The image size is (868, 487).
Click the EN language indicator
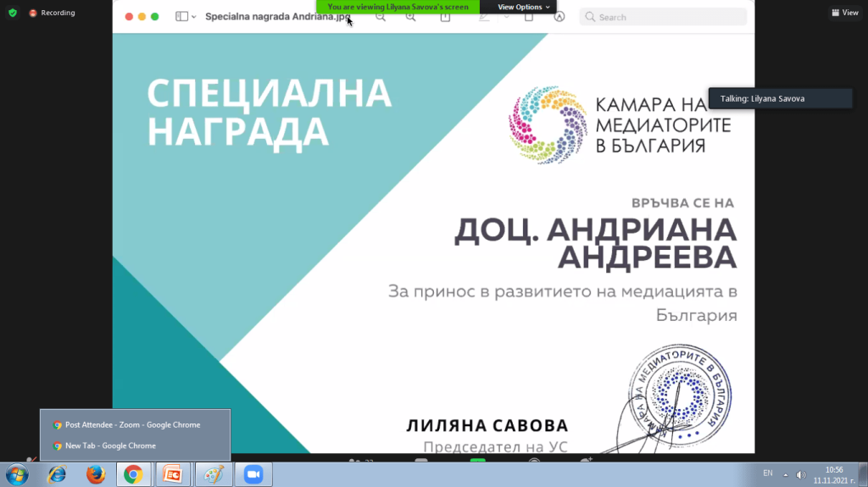pyautogui.click(x=768, y=473)
